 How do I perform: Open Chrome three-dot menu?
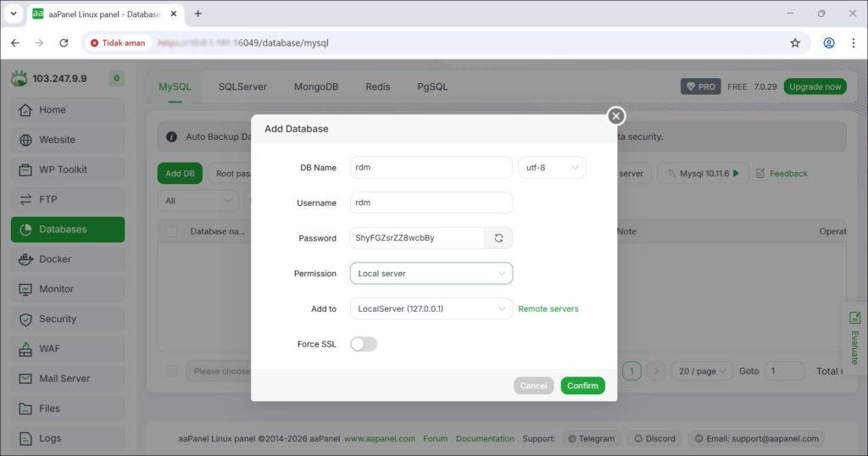[x=853, y=42]
